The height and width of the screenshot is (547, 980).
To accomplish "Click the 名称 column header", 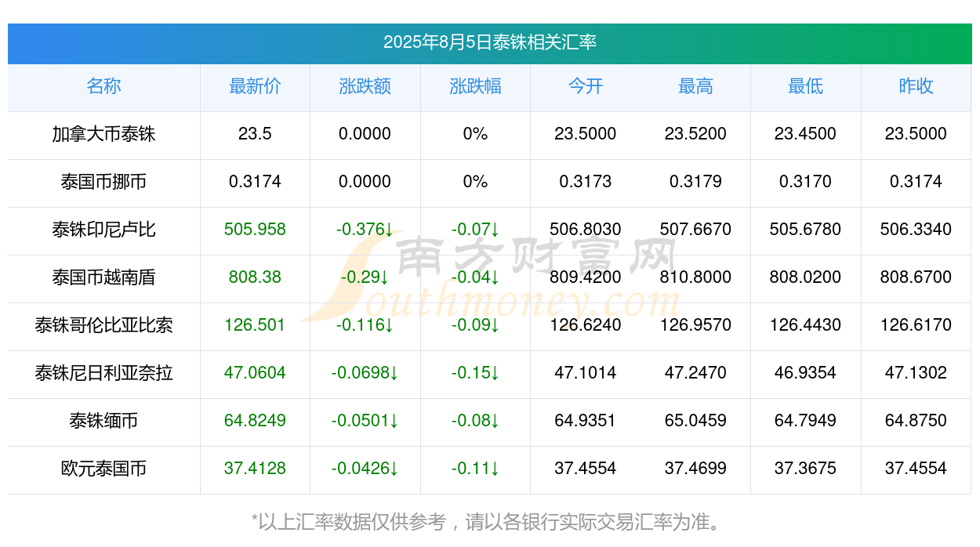I will tap(103, 86).
